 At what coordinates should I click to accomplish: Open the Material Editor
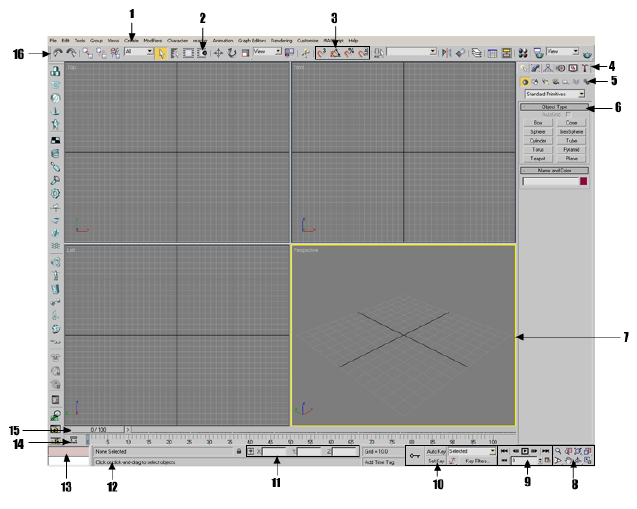(523, 53)
